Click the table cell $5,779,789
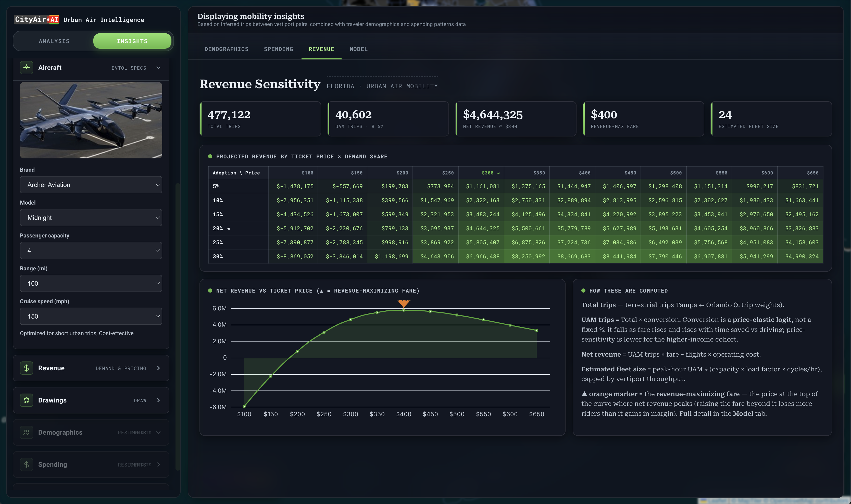Image resolution: width=851 pixels, height=504 pixels. [x=572, y=228]
